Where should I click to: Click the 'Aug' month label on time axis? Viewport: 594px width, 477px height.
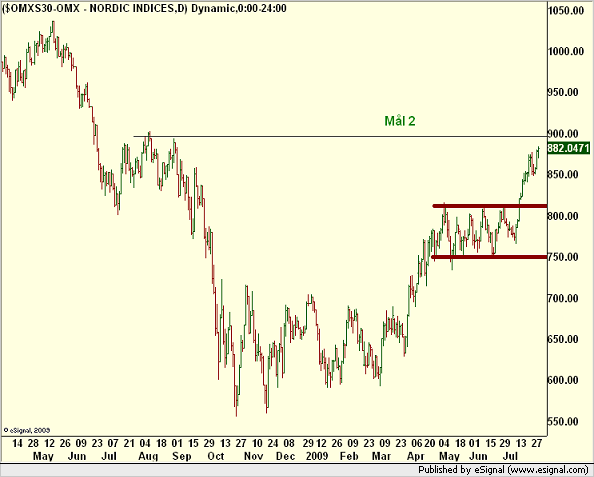(148, 456)
